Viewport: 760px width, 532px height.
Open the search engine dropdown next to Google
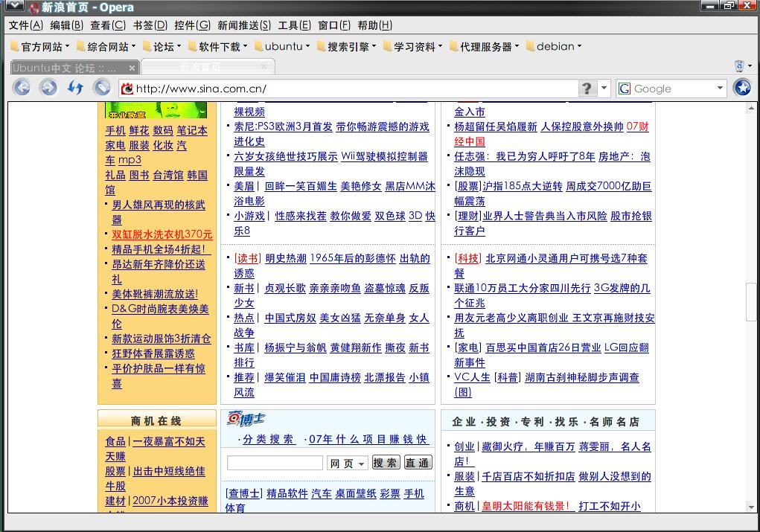click(720, 89)
